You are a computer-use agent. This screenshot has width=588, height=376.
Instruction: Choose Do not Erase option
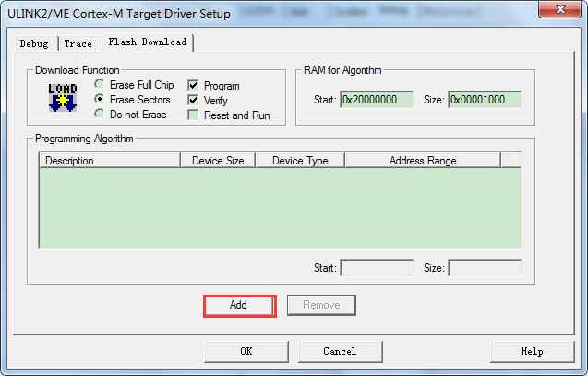click(100, 114)
